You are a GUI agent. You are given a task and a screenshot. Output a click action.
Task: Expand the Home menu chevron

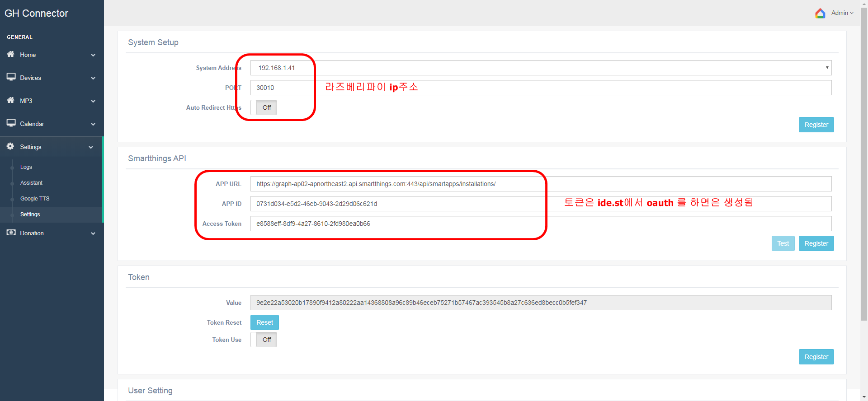click(93, 55)
